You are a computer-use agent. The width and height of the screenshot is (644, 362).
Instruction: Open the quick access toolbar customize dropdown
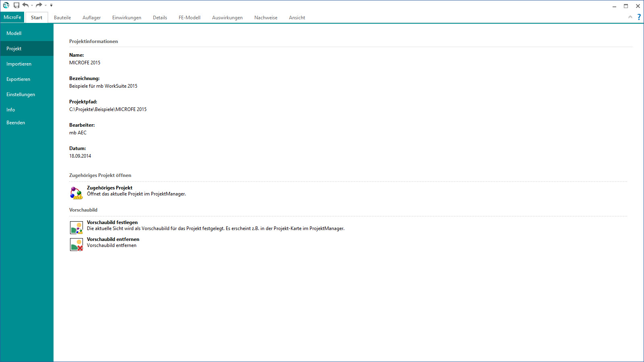coord(51,5)
